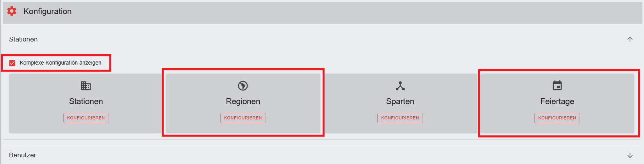644x164 pixels.
Task: Toggle the Komplexe Konfiguration anzeigen checkbox
Action: click(12, 63)
